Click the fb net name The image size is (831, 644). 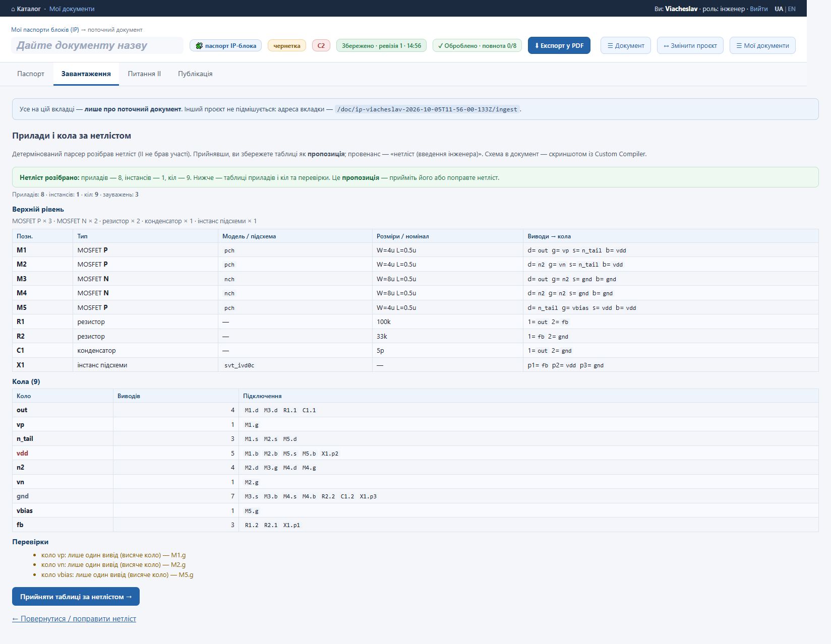click(20, 525)
